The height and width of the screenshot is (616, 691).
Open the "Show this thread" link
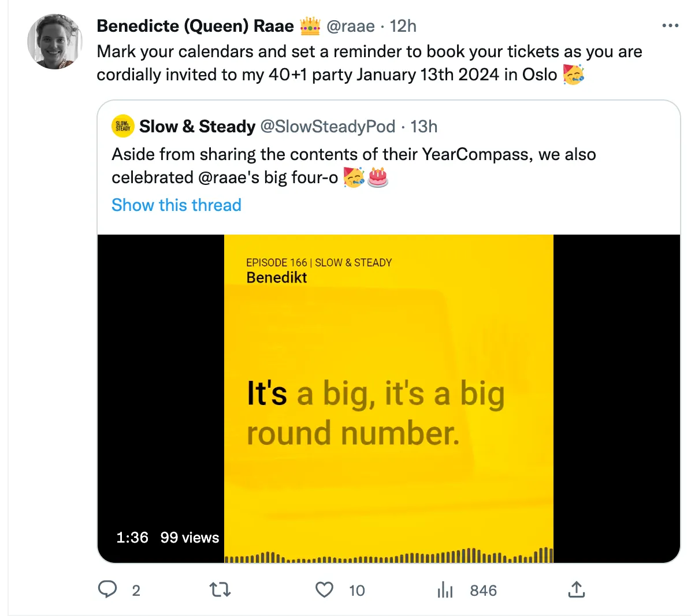176,205
